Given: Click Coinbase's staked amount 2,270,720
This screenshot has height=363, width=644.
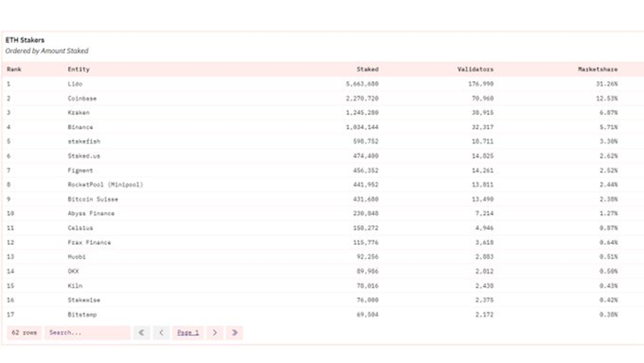Looking at the screenshot, I should tap(362, 98).
